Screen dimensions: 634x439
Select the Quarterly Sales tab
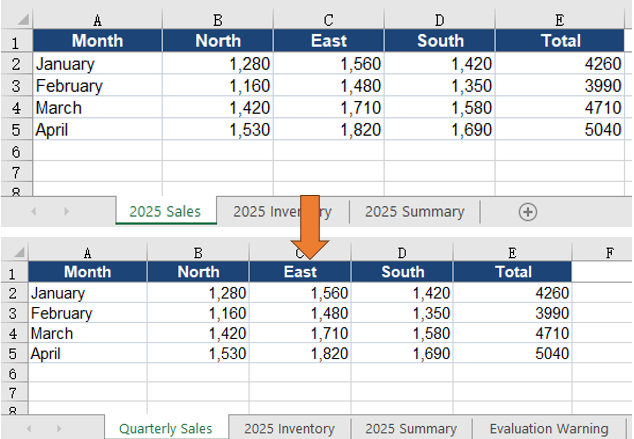click(166, 428)
